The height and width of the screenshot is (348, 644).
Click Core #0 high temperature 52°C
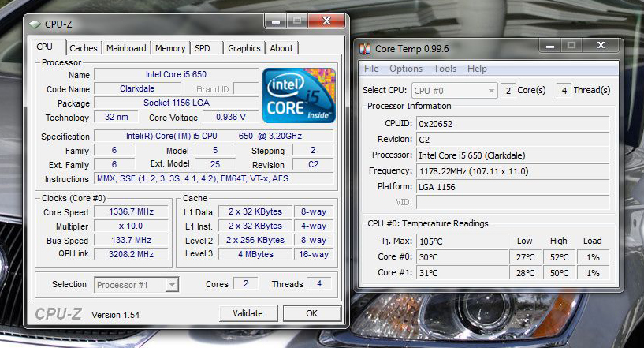559,257
